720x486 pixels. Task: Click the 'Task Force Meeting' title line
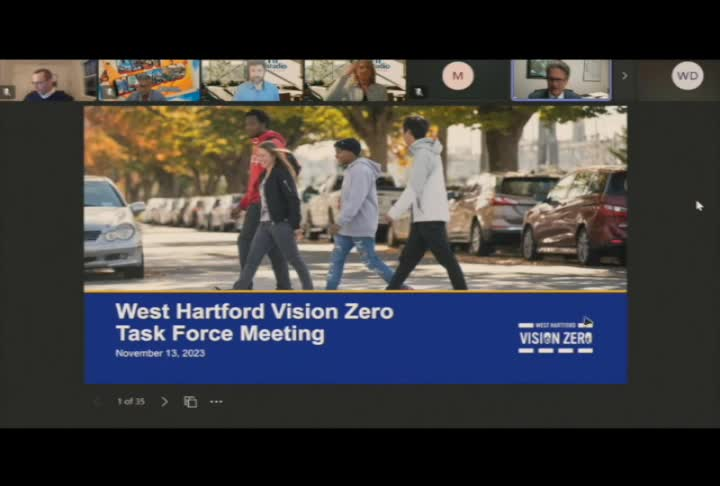[220, 333]
